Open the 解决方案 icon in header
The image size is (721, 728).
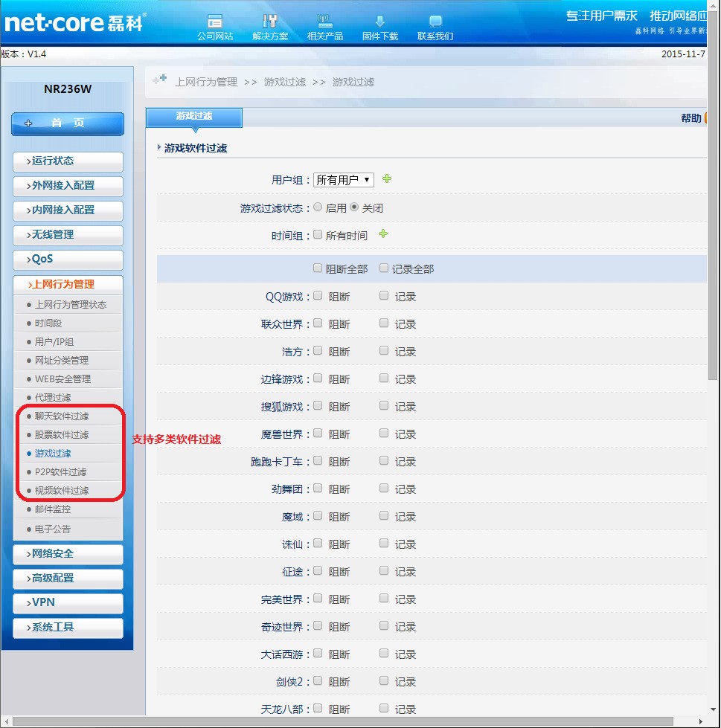tap(270, 22)
